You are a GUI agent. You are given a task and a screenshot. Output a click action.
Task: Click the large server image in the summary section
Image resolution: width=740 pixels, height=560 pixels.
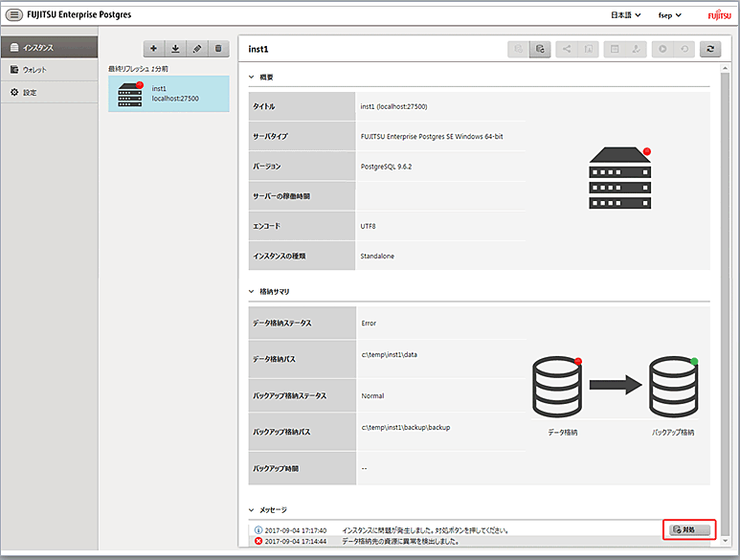(620, 178)
